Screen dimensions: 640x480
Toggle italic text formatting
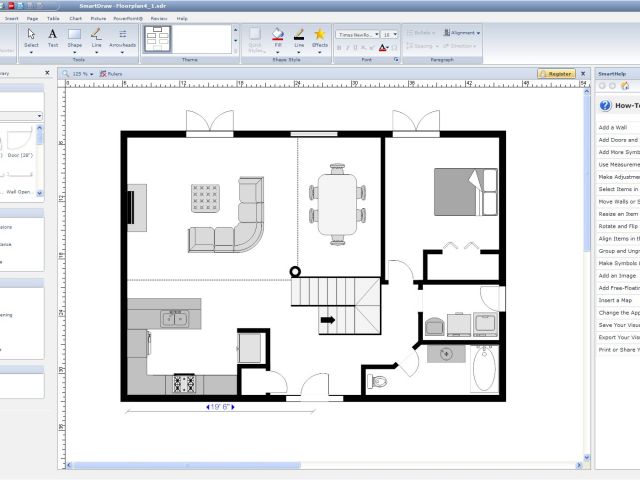point(348,46)
